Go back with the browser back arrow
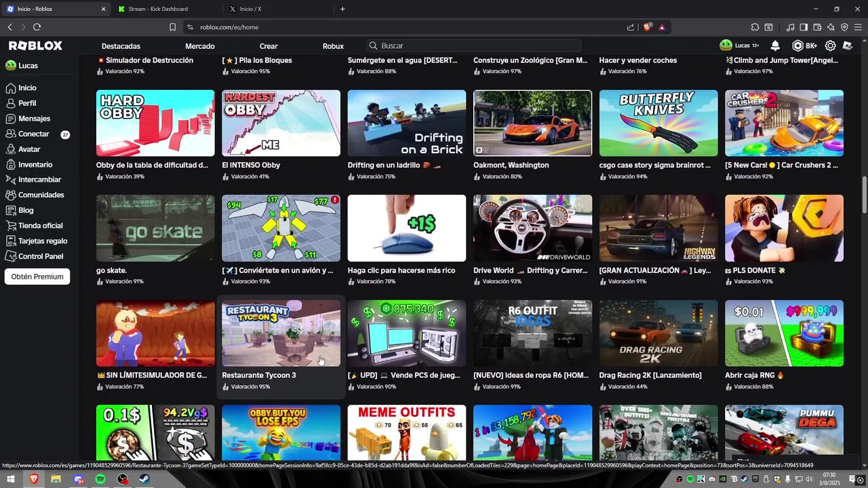Viewport: 868px width, 488px height. [9, 27]
